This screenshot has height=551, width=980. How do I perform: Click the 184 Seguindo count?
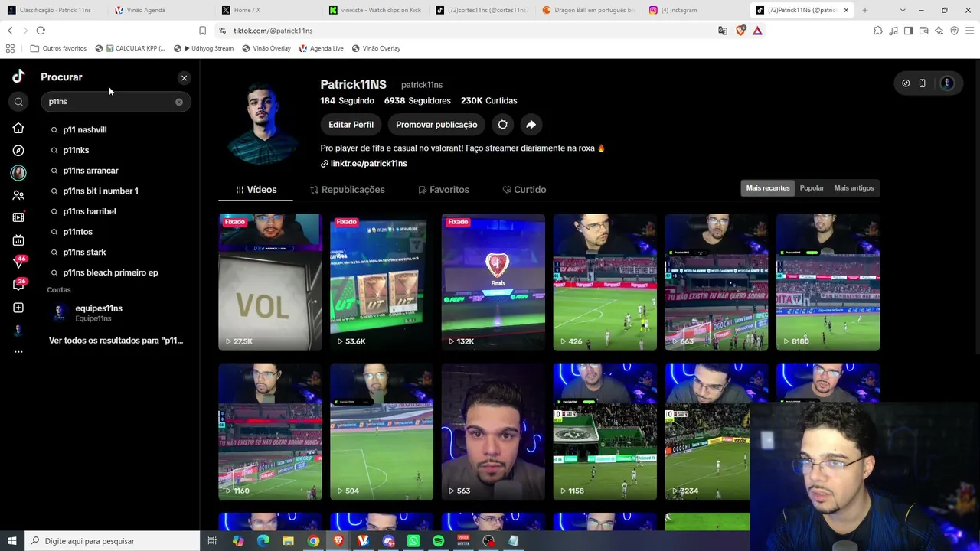tap(347, 101)
